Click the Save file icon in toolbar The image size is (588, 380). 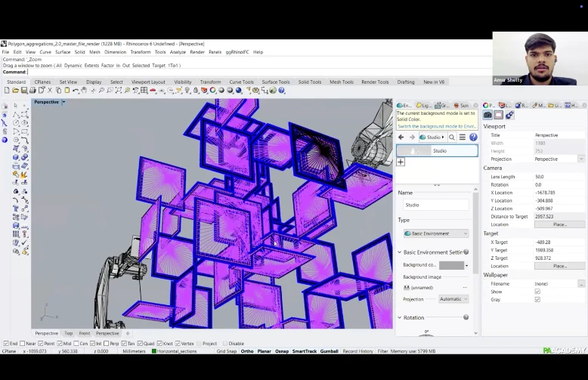23,91
